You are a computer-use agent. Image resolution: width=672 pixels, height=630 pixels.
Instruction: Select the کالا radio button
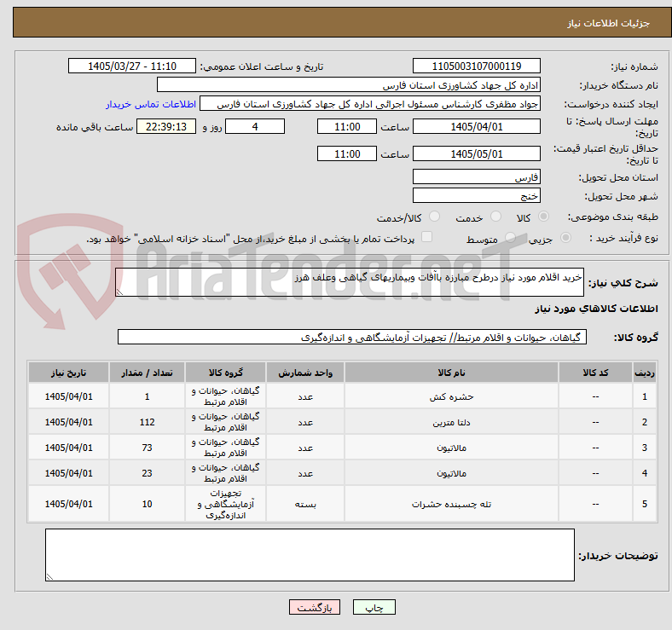pyautogui.click(x=543, y=217)
